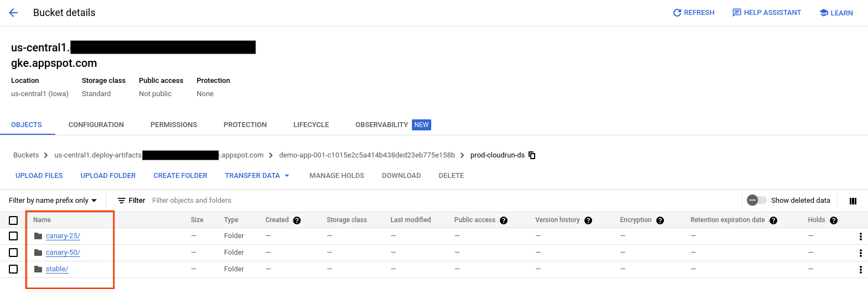Image resolution: width=868 pixels, height=289 pixels.
Task: Click the back arrow next to Bucket details
Action: click(13, 13)
